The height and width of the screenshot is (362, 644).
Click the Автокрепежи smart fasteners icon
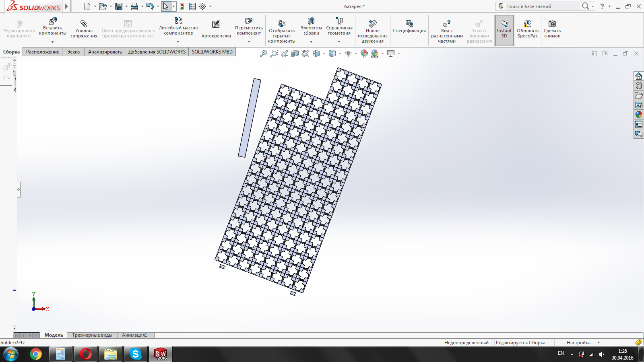coord(216,25)
